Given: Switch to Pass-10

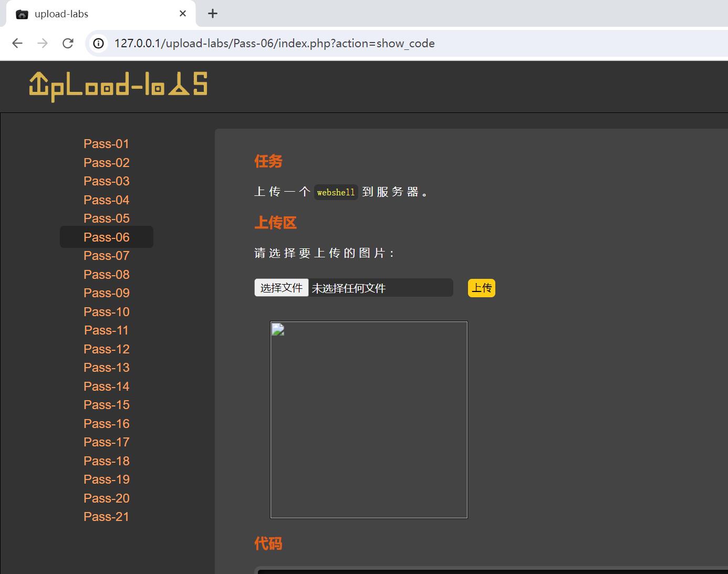Looking at the screenshot, I should click(x=106, y=312).
